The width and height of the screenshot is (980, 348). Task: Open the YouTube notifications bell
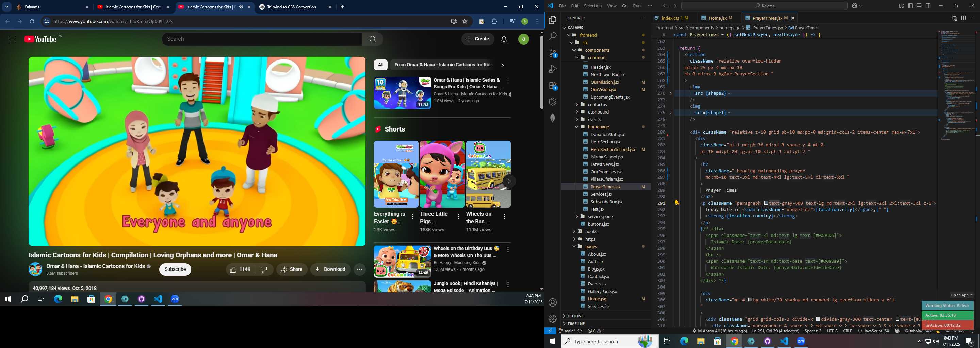504,39
